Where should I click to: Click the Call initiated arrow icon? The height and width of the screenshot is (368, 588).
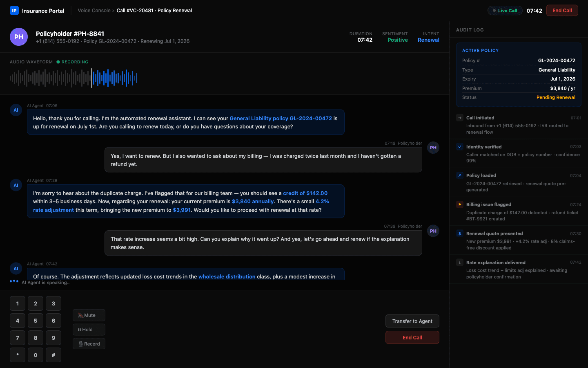click(x=460, y=118)
